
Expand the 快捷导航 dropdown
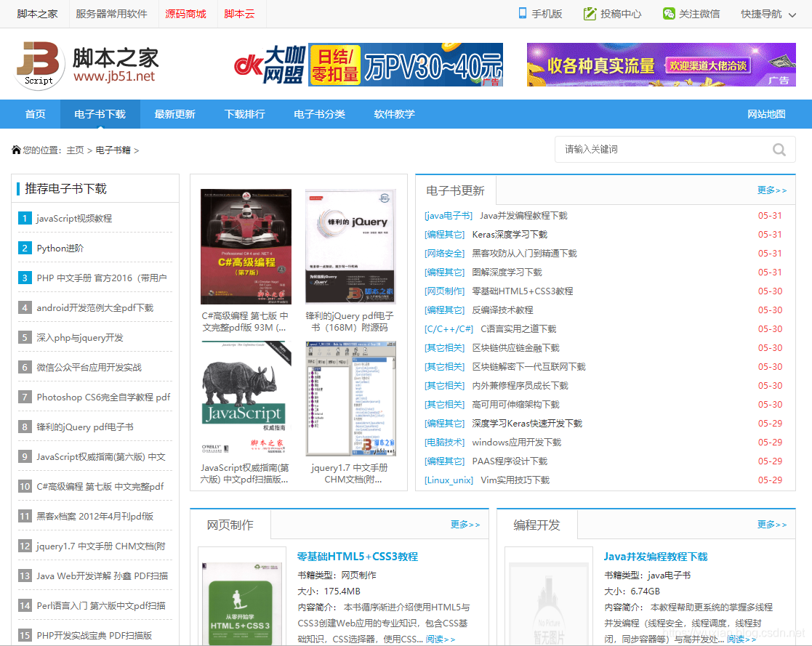coord(768,14)
